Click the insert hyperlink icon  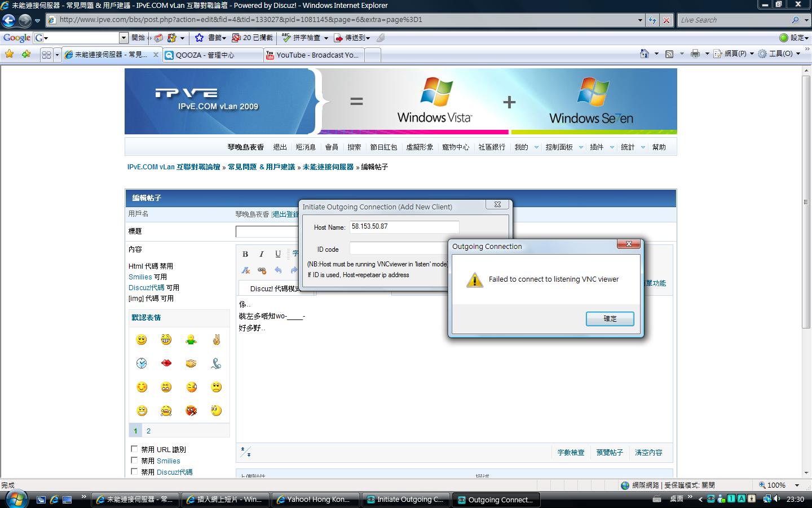262,270
